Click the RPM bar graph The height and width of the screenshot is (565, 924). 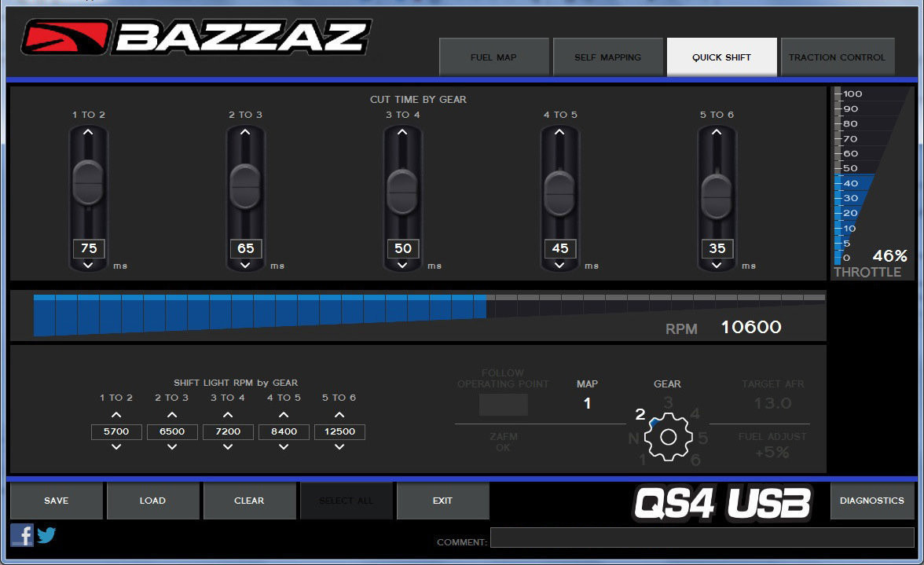(429, 314)
